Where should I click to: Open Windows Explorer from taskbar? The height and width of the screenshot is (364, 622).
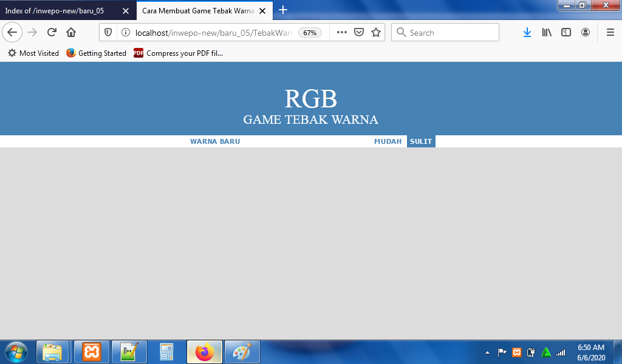[52, 352]
